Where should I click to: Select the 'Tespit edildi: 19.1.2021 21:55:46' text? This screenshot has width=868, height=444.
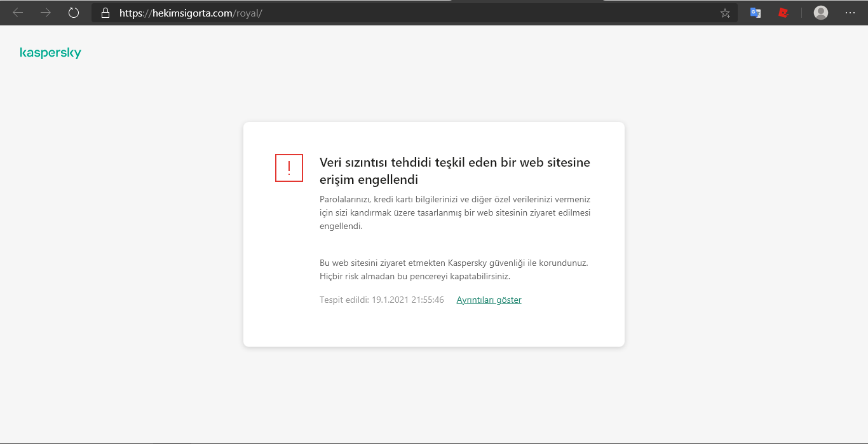click(382, 300)
